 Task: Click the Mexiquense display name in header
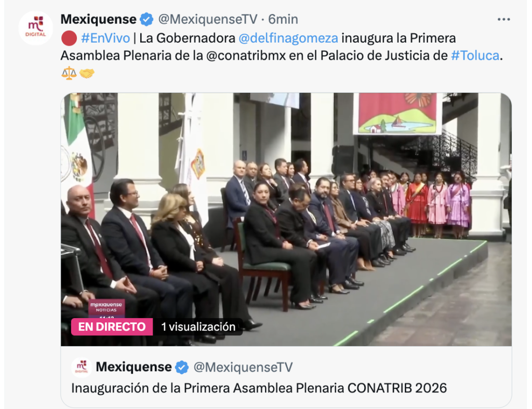click(98, 19)
